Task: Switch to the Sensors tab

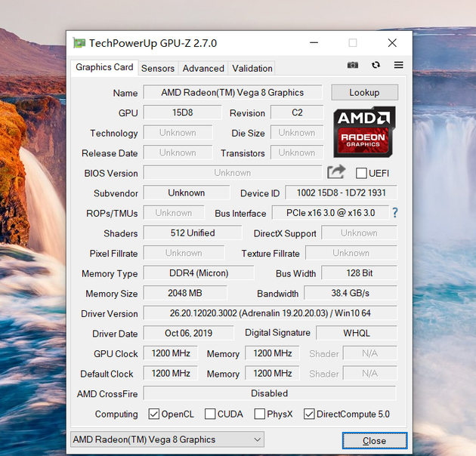Action: coord(158,68)
